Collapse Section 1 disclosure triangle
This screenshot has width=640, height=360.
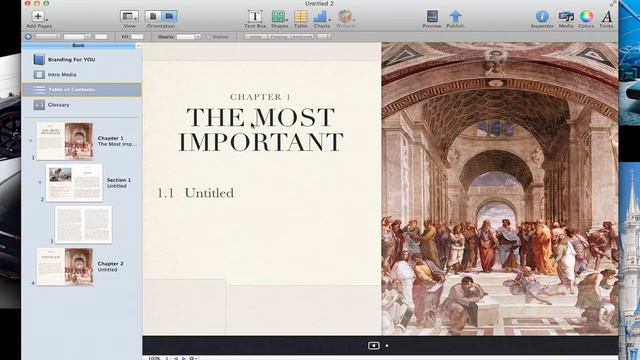coord(40,182)
